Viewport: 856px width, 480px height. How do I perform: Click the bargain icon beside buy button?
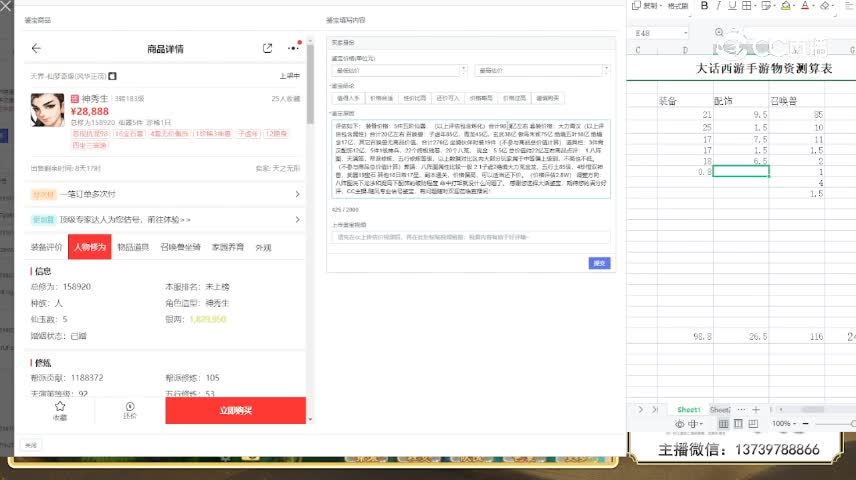click(x=130, y=410)
